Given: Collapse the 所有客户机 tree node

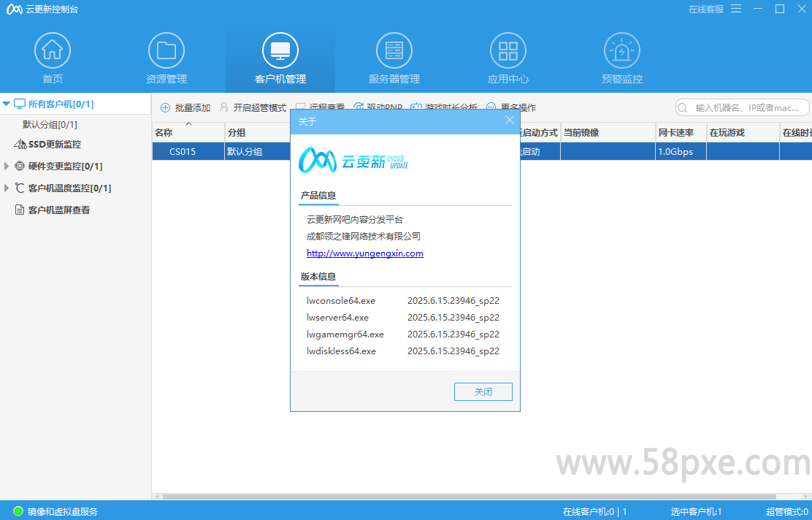Looking at the screenshot, I should (7, 104).
